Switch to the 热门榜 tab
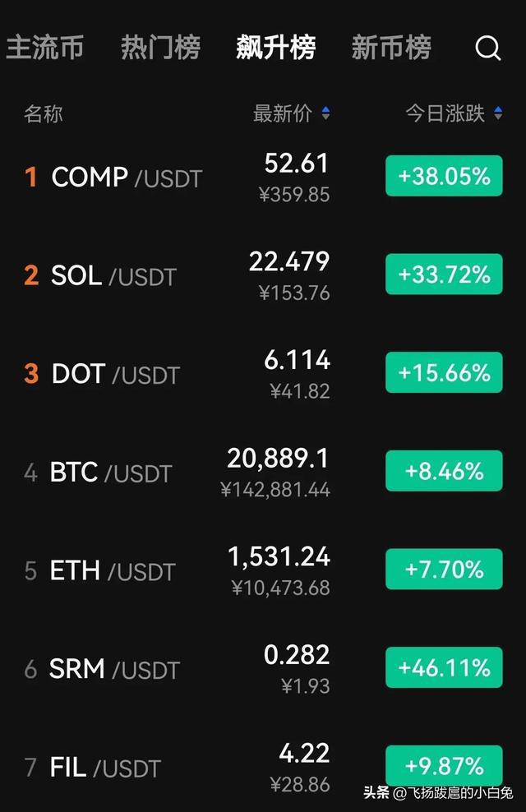526x812 pixels. pos(160,48)
